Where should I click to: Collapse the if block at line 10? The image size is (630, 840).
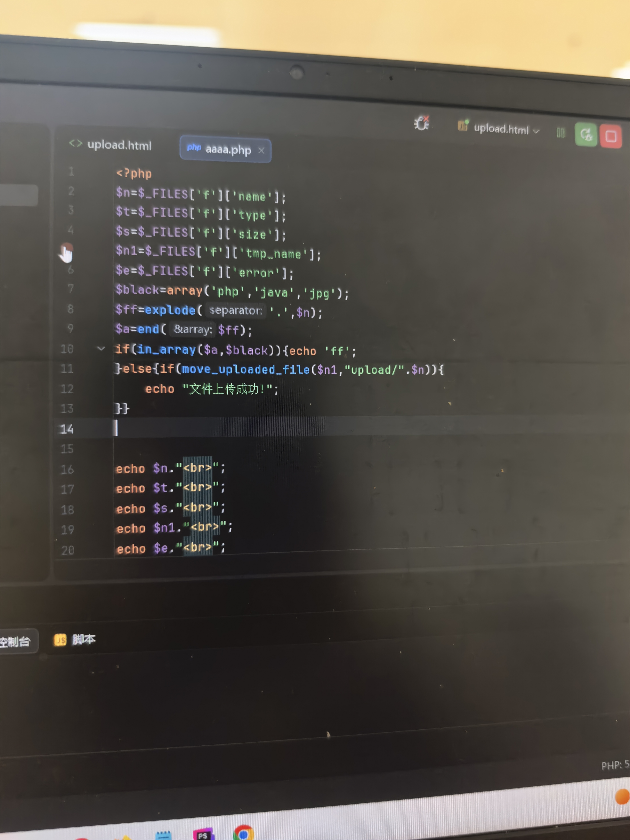click(x=101, y=348)
